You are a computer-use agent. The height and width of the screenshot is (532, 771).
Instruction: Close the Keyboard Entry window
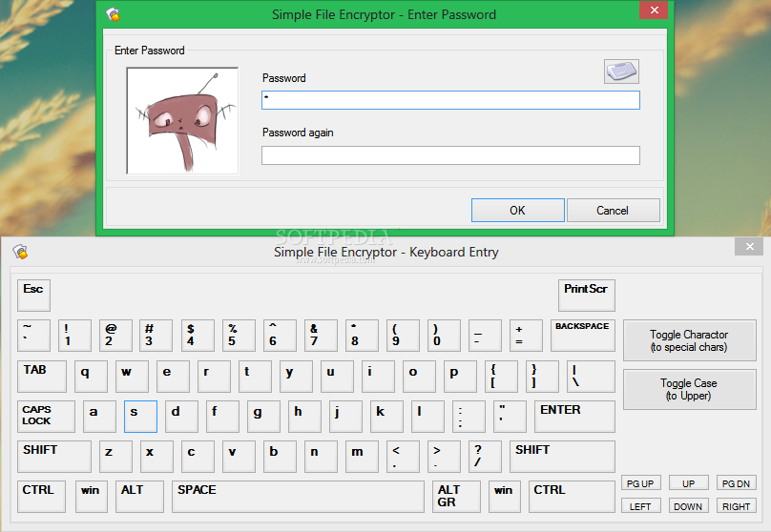pos(749,247)
